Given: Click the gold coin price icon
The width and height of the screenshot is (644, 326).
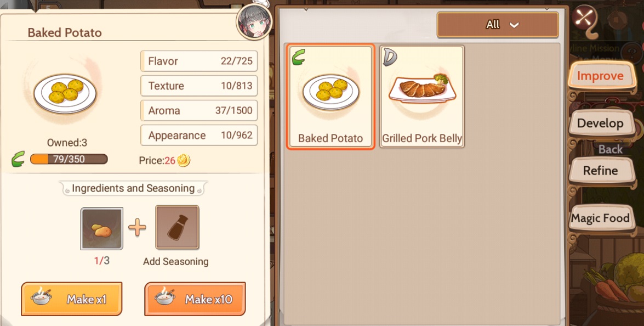Looking at the screenshot, I should (184, 160).
